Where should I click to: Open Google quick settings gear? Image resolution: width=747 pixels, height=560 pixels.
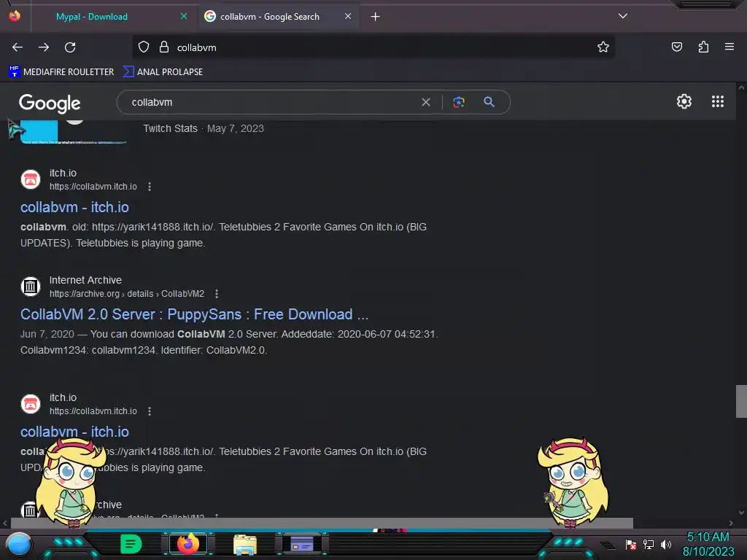684,101
